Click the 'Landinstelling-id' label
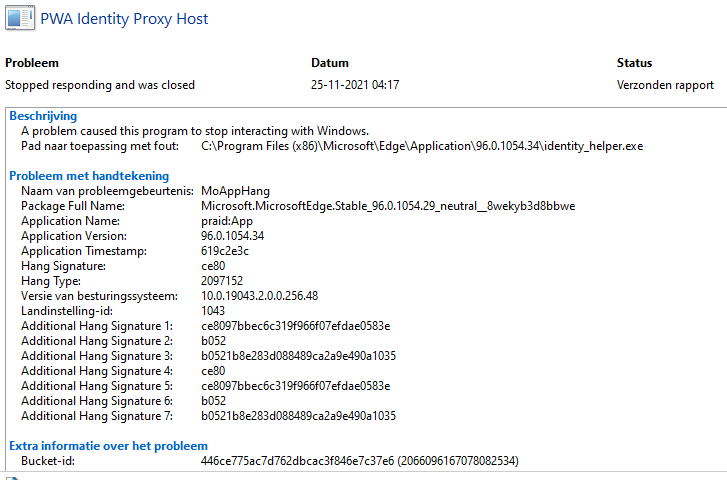This screenshot has height=480, width=727. (x=67, y=311)
